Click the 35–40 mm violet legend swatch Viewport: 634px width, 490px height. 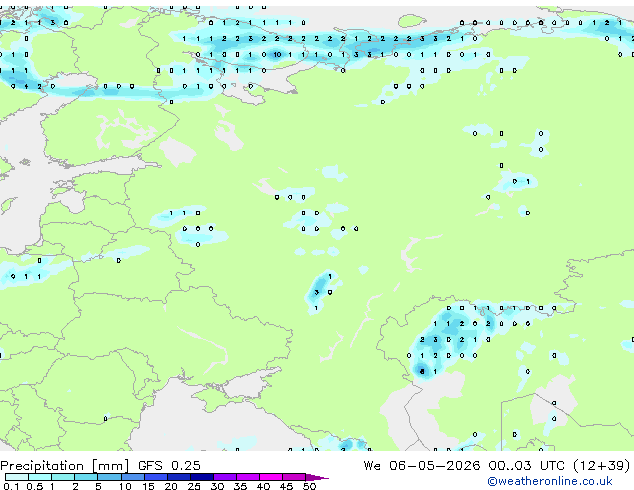pos(248,477)
